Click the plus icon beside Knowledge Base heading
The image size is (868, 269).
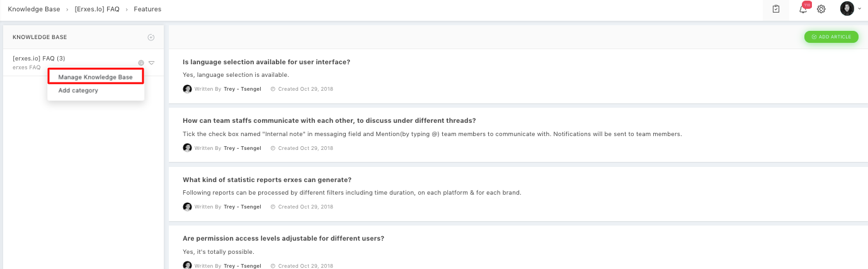[x=151, y=37]
